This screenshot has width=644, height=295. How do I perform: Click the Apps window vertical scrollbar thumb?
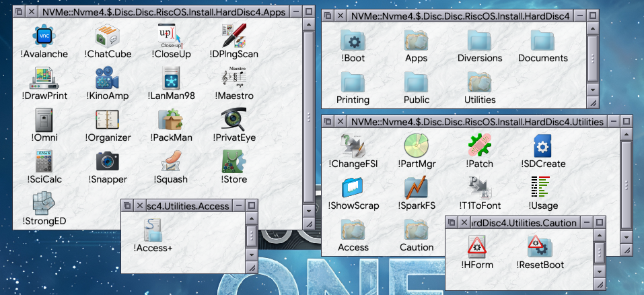coord(309,118)
